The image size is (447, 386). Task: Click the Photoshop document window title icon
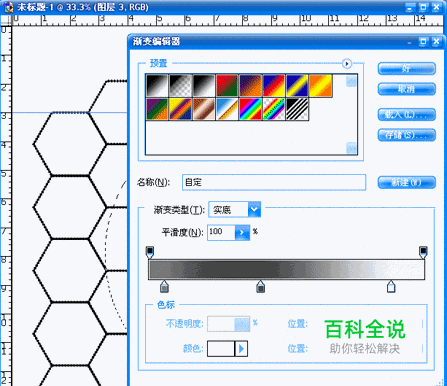tap(9, 7)
